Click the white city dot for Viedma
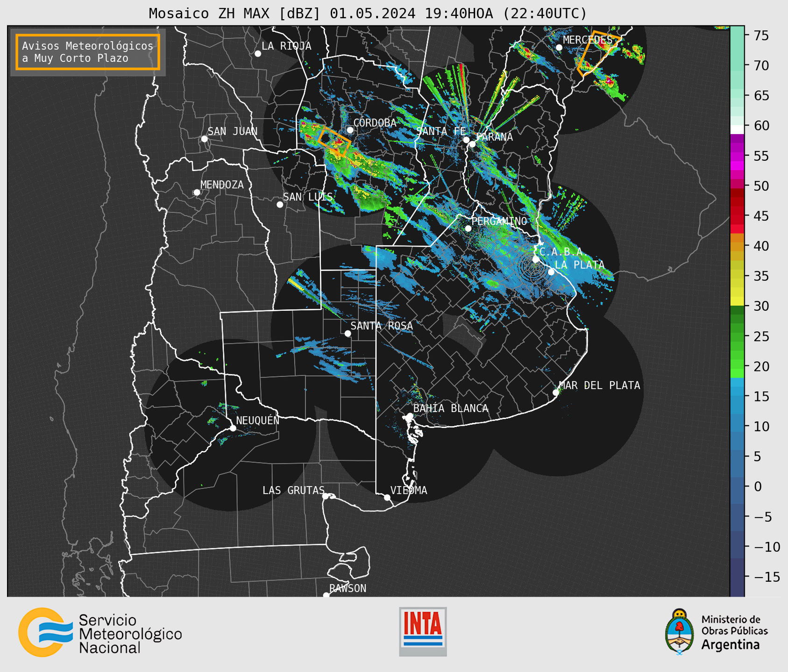Viewport: 788px width, 672px height. [387, 497]
